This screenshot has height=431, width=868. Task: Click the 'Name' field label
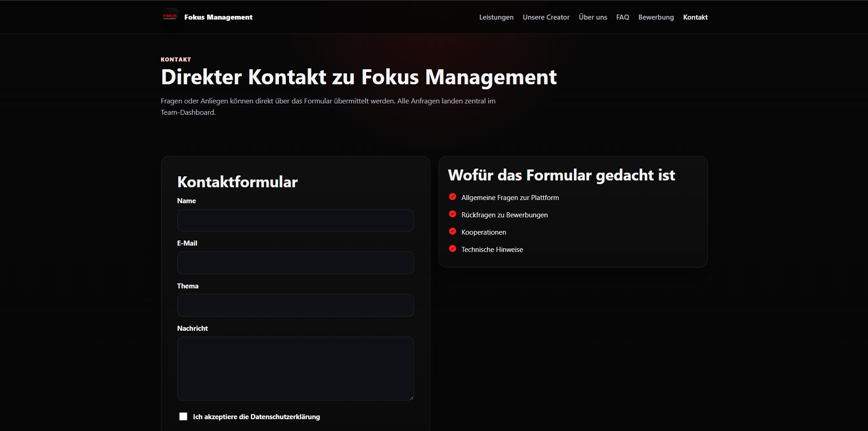[186, 201]
